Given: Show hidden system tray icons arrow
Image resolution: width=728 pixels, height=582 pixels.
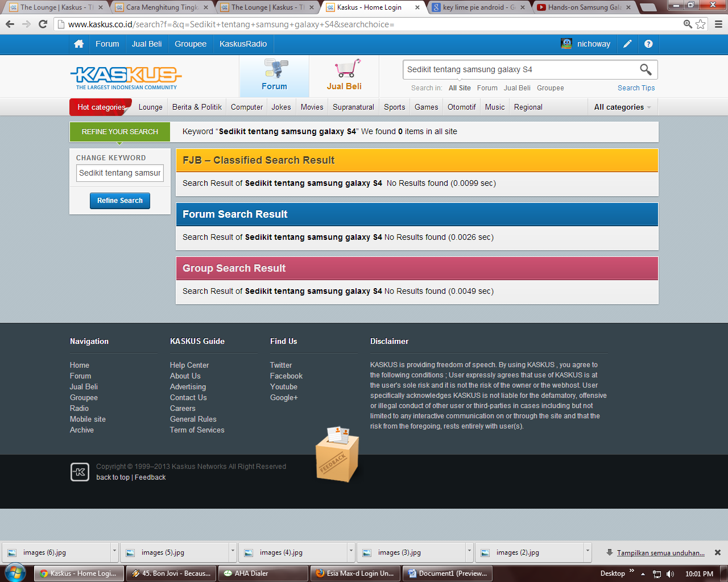Looking at the screenshot, I should [643, 574].
